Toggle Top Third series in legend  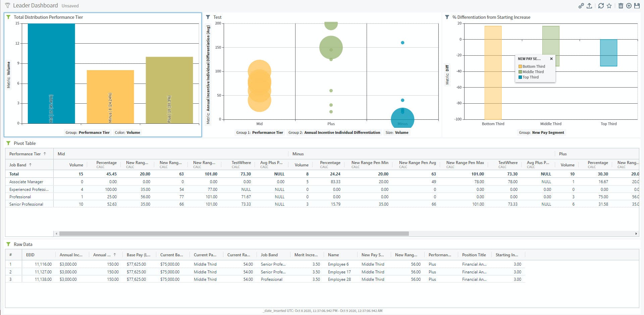point(529,77)
